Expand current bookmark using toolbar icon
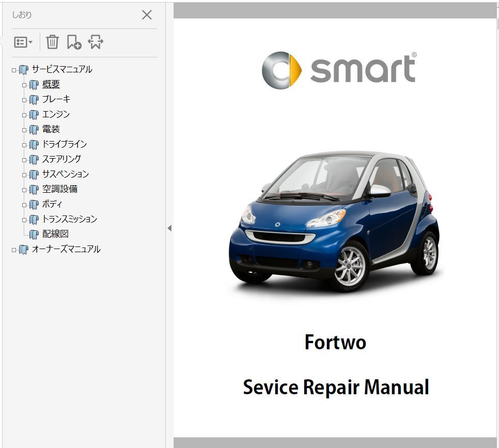The height and width of the screenshot is (448, 499). click(95, 42)
